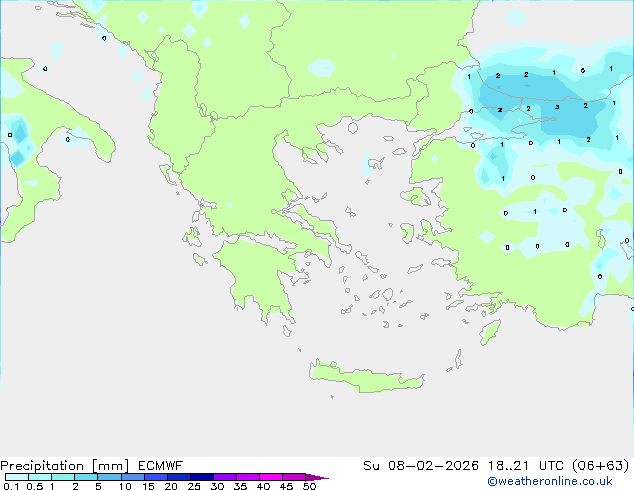Image resolution: width=634 pixels, height=490 pixels.
Task: Click the '15' legend scale label
Action: (148, 486)
